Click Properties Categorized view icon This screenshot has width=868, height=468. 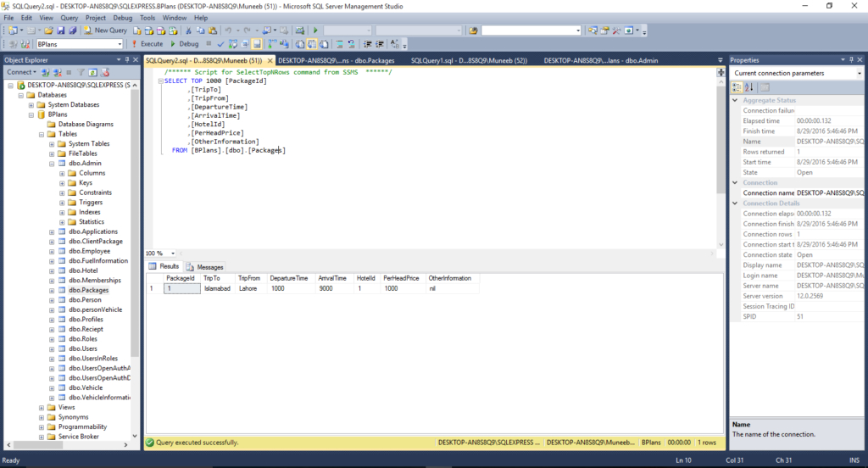point(737,87)
